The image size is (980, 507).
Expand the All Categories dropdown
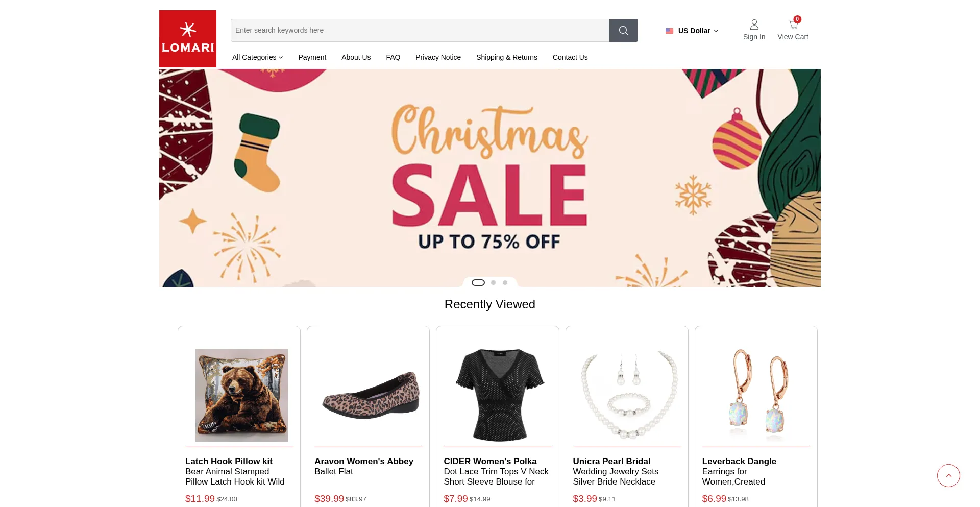click(x=257, y=57)
